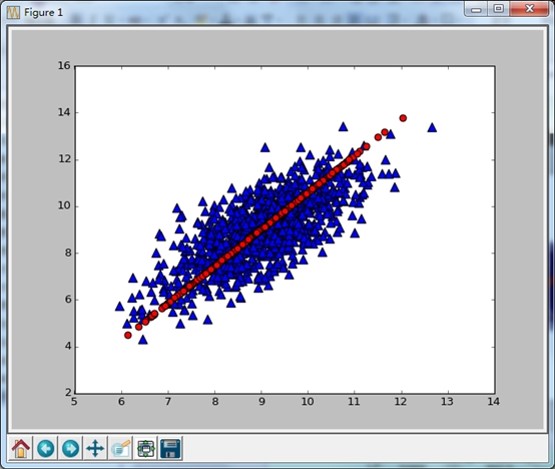555x469 pixels.
Task: Activate the Pan axes tool
Action: (x=95, y=448)
